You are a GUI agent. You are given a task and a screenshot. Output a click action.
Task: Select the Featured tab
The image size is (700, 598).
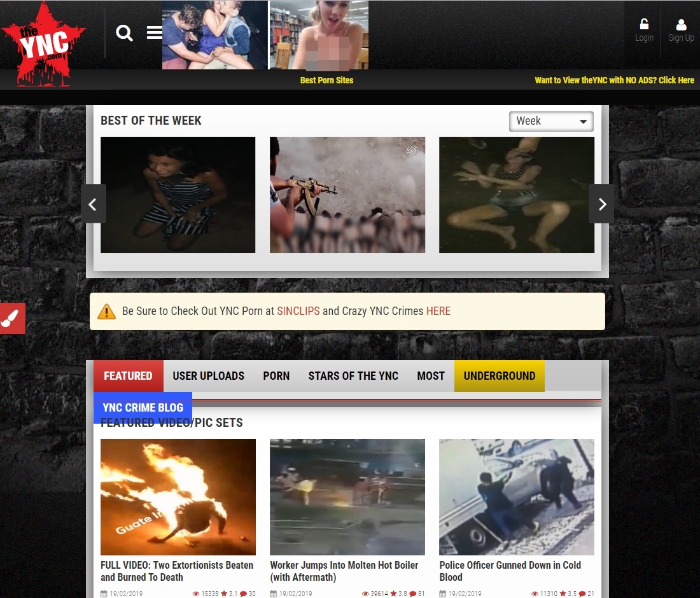[128, 376]
